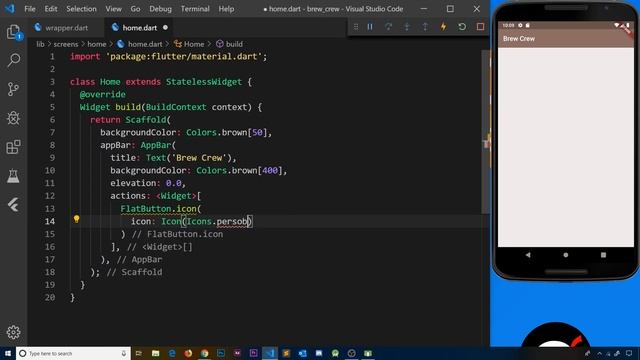Click Step Over in debug toolbar
Image resolution: width=640 pixels, height=360 pixels.
[x=388, y=27]
